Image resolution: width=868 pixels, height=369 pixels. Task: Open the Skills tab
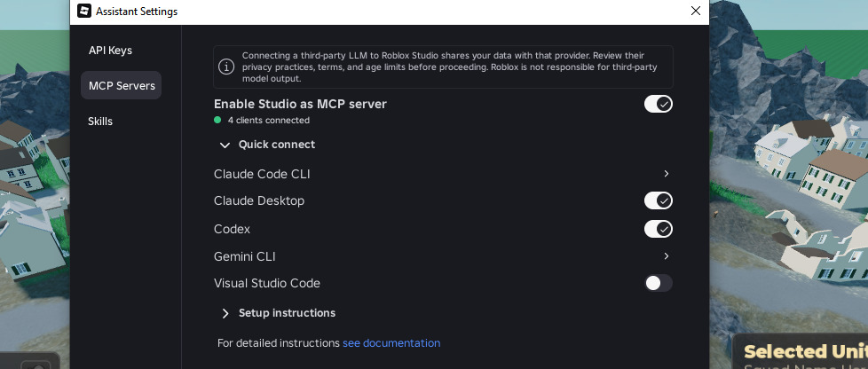tap(100, 122)
